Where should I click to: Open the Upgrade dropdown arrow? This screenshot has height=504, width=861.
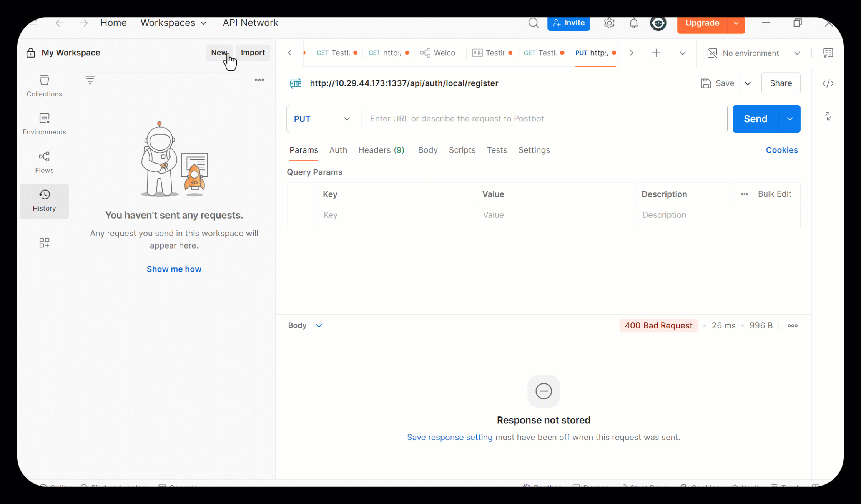[736, 23]
